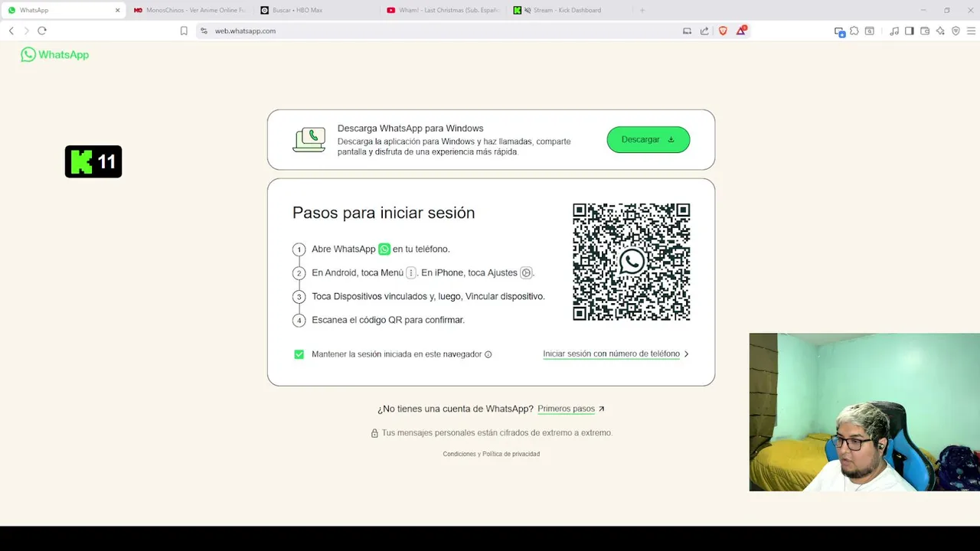Click the install app icon in address bar
980x551 pixels.
point(687,31)
